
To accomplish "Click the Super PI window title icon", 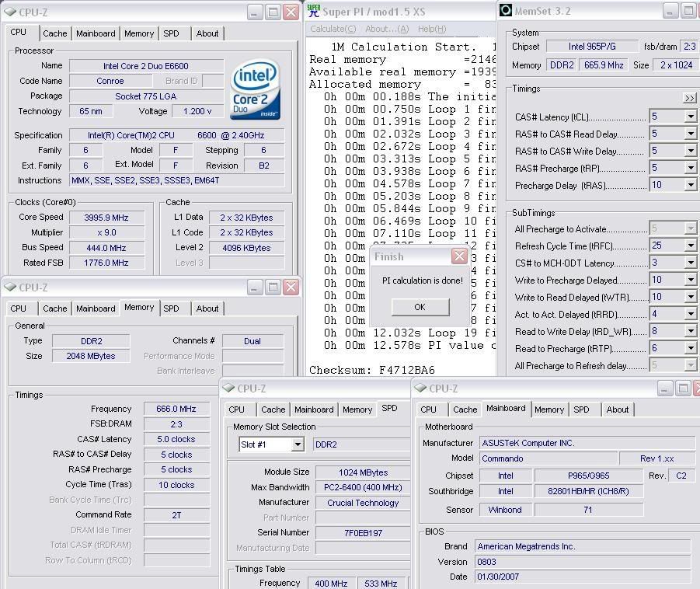I will [314, 11].
